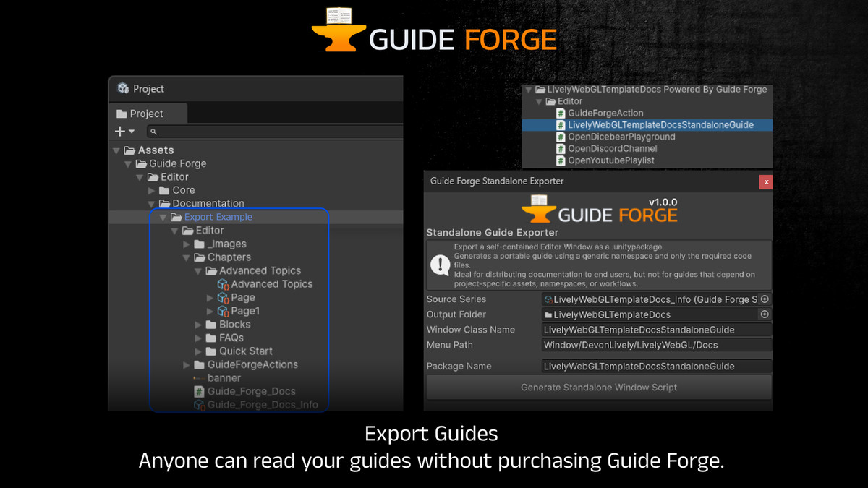The height and width of the screenshot is (488, 868).
Task: Collapse the Assets folder arrow
Action: tap(116, 150)
